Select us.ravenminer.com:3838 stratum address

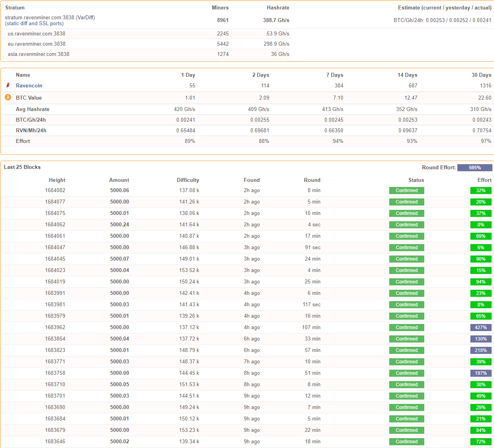pos(37,33)
